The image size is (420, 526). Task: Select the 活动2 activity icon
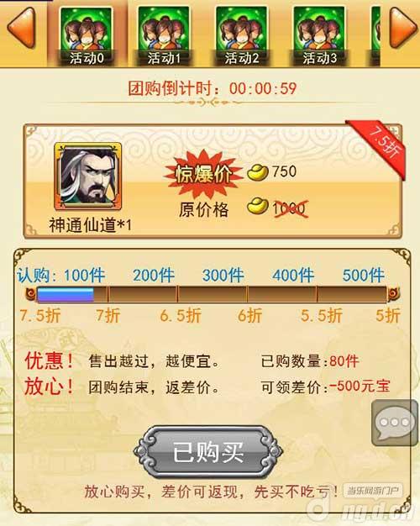tap(242, 36)
